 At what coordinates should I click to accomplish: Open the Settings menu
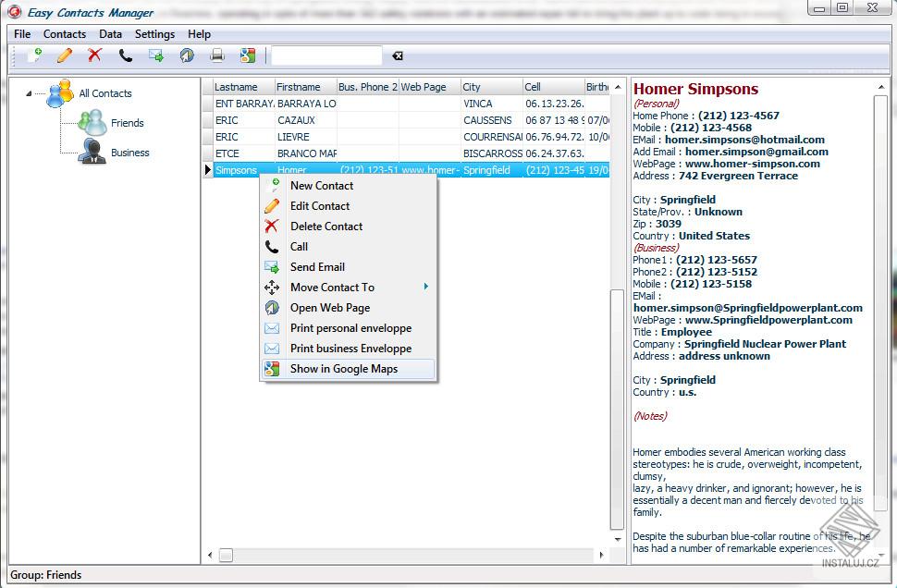click(x=154, y=33)
